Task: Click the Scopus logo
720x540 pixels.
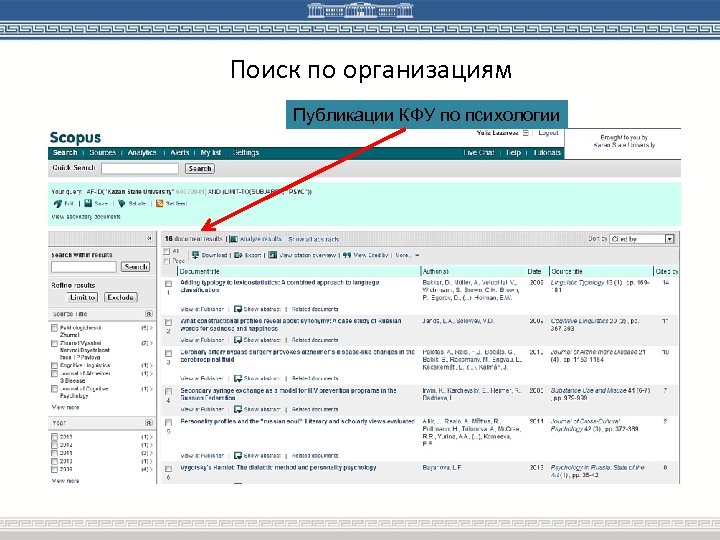Action: tap(75, 137)
